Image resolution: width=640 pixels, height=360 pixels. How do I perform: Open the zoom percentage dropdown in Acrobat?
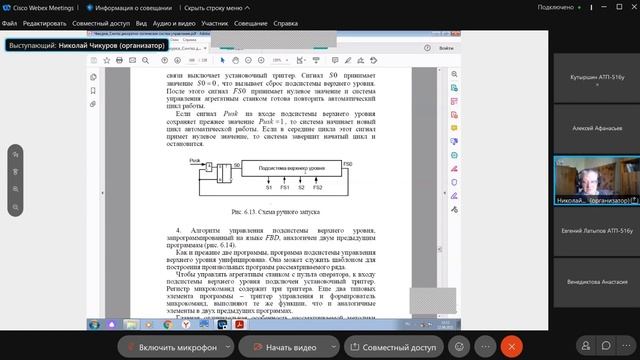pyautogui.click(x=280, y=60)
